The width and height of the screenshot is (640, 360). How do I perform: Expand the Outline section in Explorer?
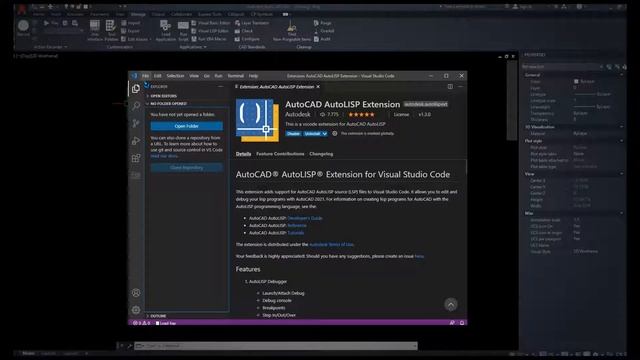tap(157, 316)
